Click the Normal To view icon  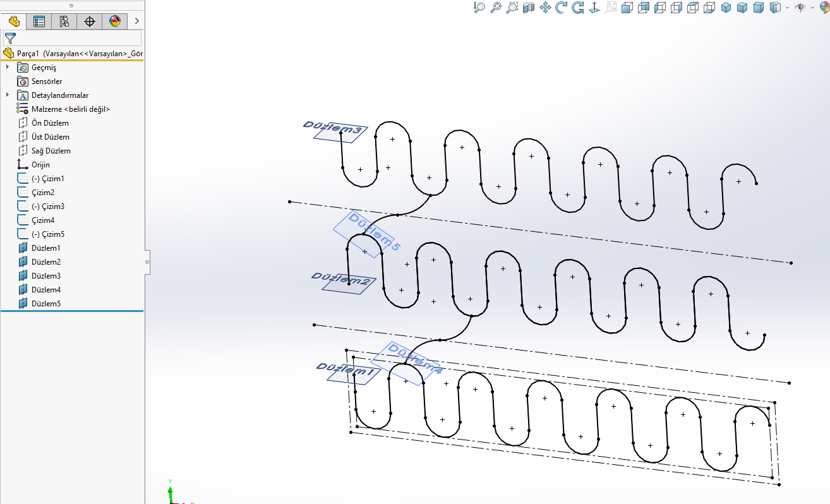point(594,8)
